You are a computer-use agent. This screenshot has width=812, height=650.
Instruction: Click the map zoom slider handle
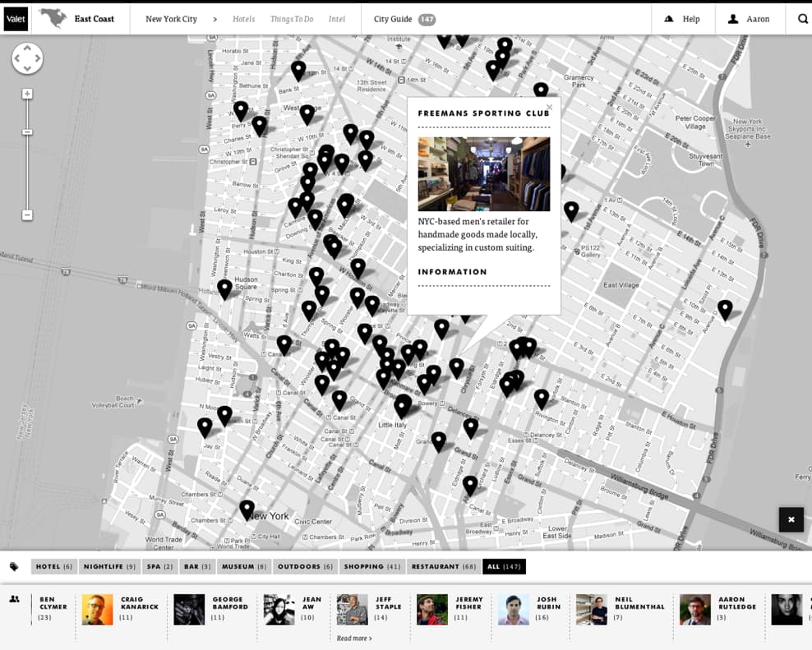[x=27, y=132]
